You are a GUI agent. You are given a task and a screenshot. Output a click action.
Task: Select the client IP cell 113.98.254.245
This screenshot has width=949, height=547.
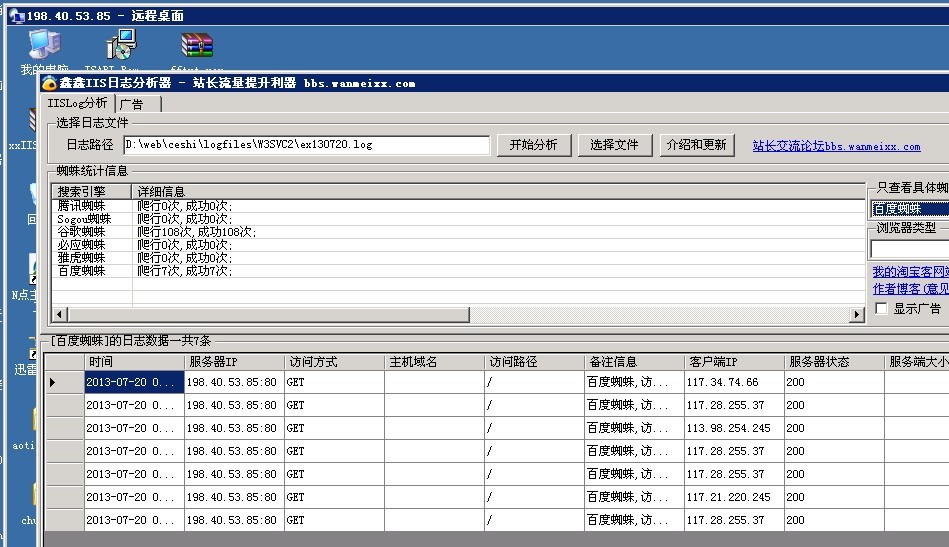(x=734, y=428)
